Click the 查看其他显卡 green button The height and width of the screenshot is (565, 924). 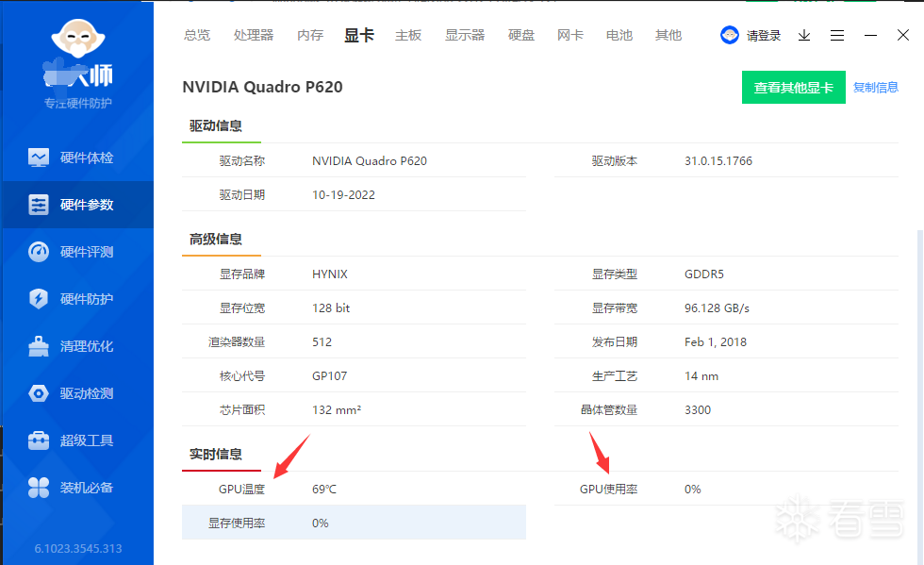793,88
